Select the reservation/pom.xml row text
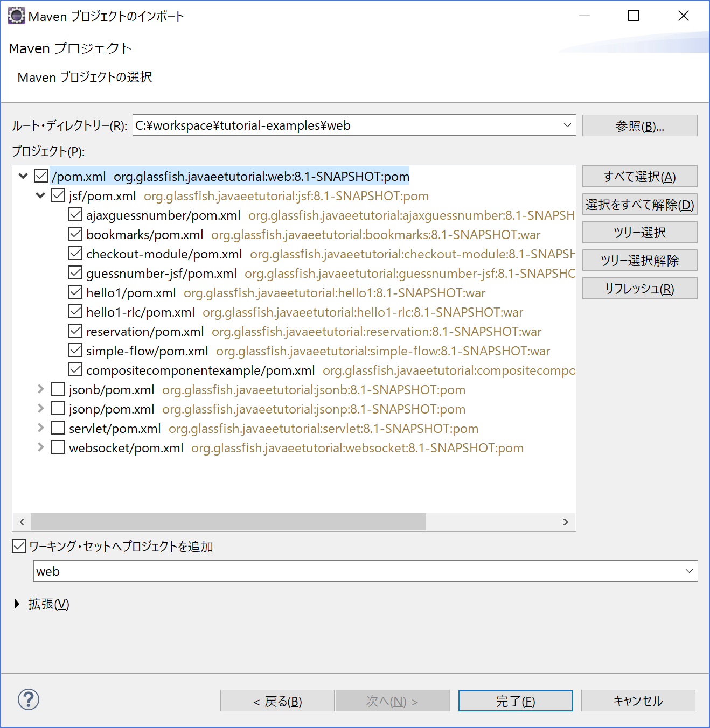Image resolution: width=710 pixels, height=728 pixels. click(314, 331)
